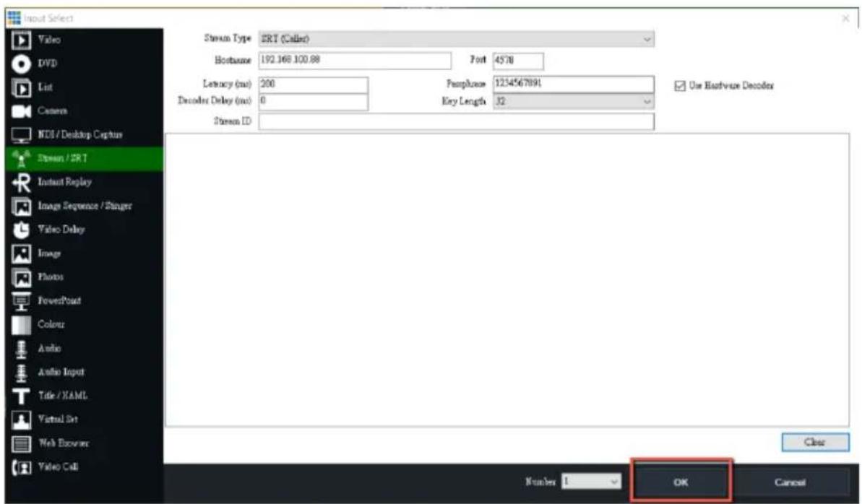Select the Stream / SRT antenna icon

(x=22, y=158)
